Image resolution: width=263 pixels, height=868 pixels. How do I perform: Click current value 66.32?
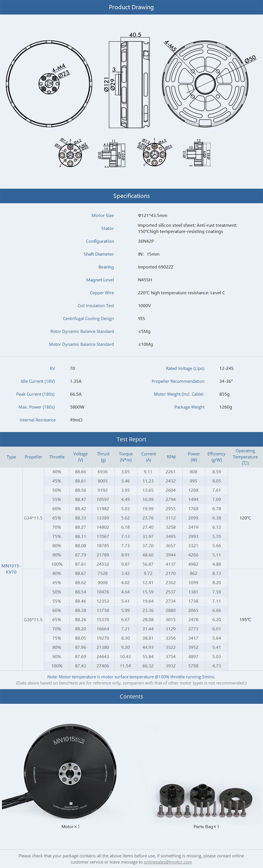point(148,666)
